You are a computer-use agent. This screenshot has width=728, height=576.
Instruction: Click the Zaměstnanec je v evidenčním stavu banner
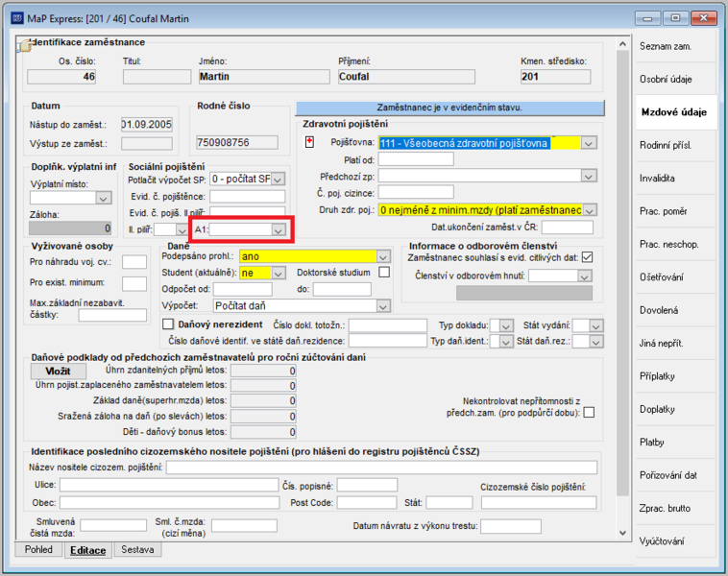pyautogui.click(x=449, y=108)
